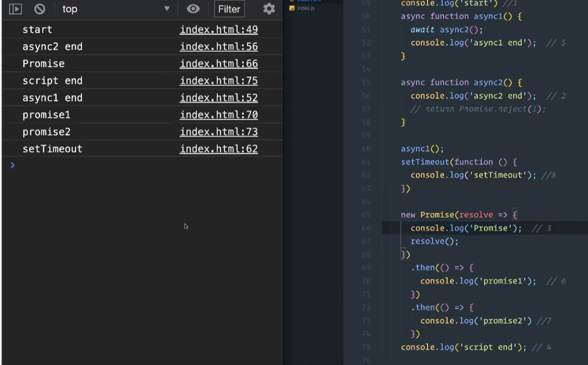Screen dimensions: 588x365
Task: Select the 'Promise' console message
Action: (x=43, y=64)
